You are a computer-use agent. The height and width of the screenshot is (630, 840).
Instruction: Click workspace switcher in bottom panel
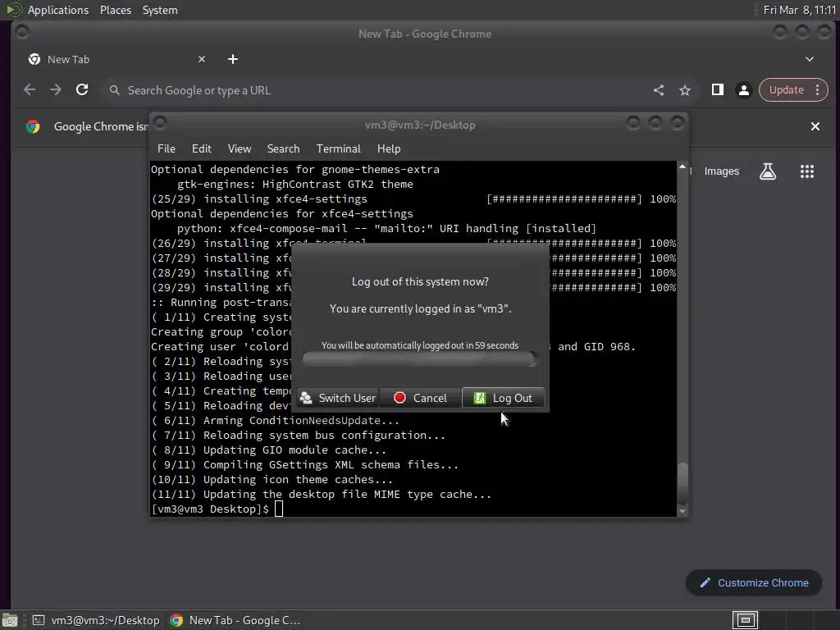point(745,620)
